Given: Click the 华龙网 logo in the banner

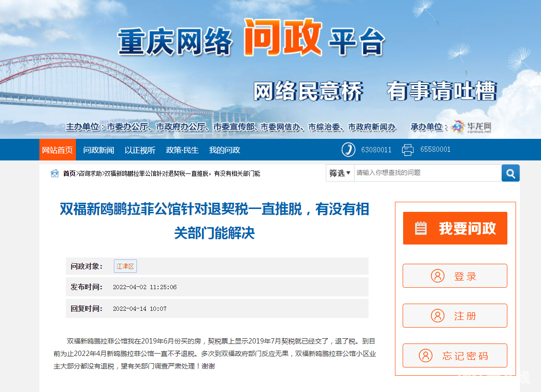Looking at the screenshot, I should pyautogui.click(x=471, y=127).
